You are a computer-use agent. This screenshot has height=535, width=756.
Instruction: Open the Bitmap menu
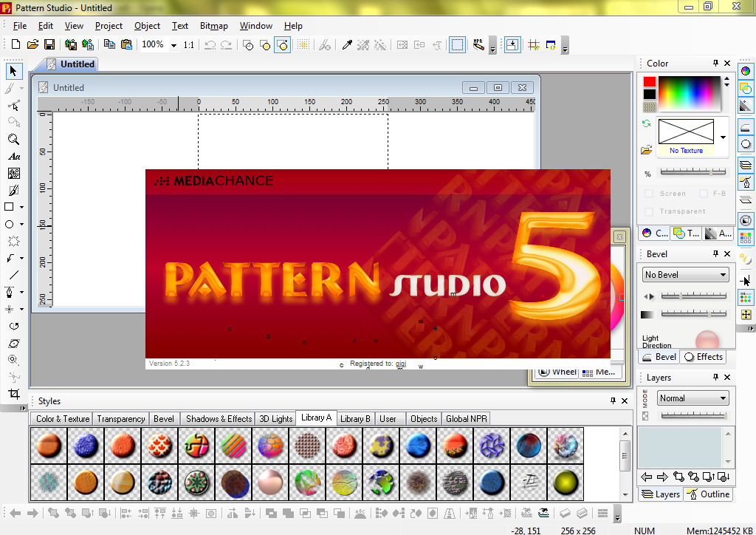pos(213,26)
